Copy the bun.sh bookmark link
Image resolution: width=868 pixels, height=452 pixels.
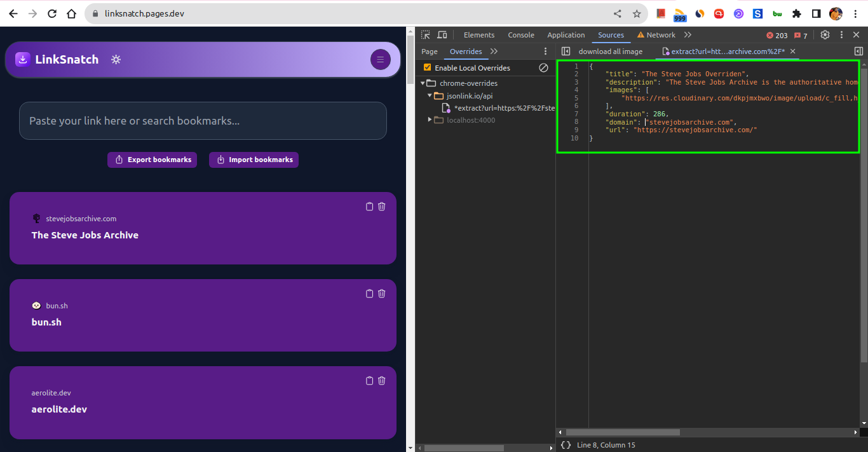pyautogui.click(x=369, y=293)
